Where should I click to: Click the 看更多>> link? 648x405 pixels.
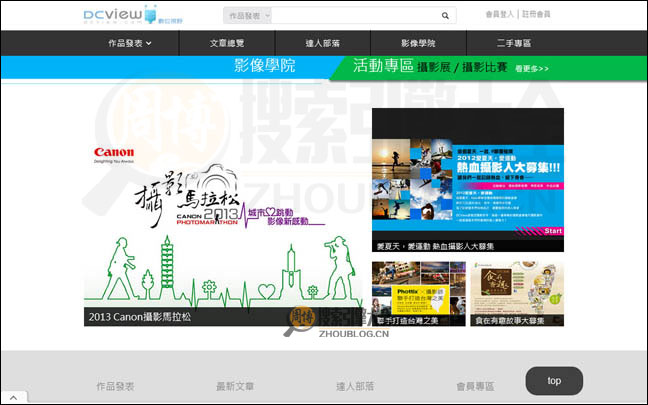pyautogui.click(x=532, y=69)
